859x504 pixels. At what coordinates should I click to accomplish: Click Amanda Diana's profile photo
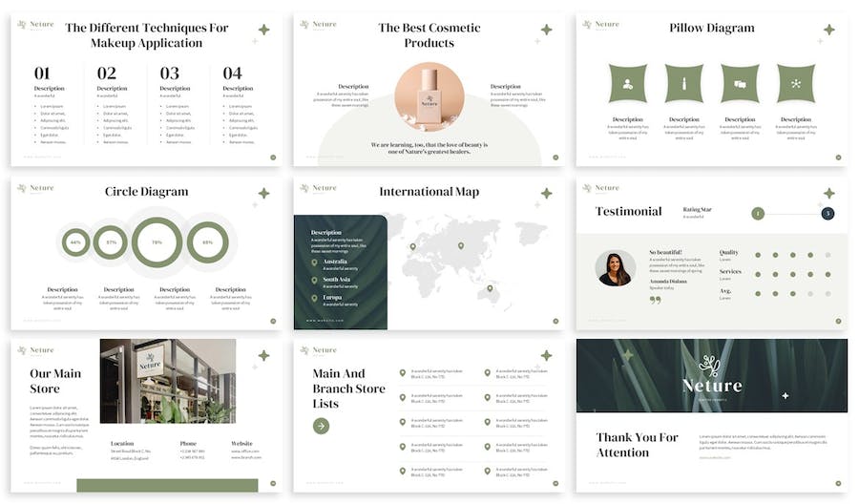616,268
